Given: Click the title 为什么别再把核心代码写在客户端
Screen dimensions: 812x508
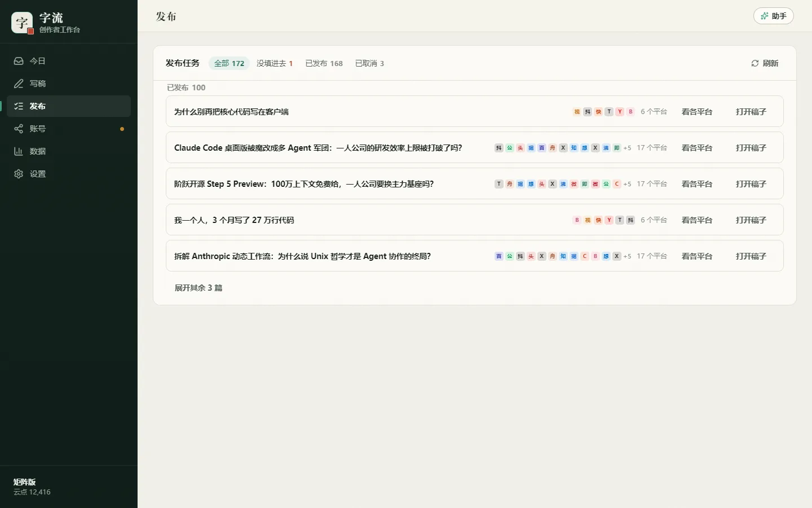Looking at the screenshot, I should (x=231, y=112).
